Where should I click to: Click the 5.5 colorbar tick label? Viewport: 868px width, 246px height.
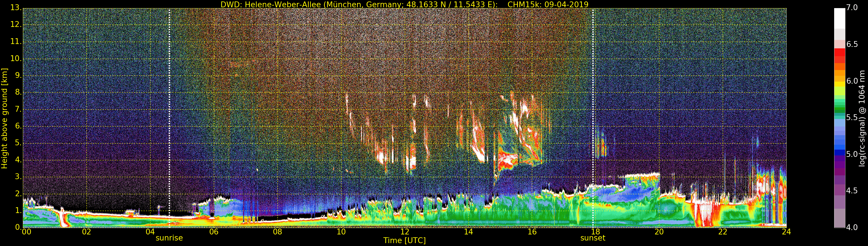(852, 117)
